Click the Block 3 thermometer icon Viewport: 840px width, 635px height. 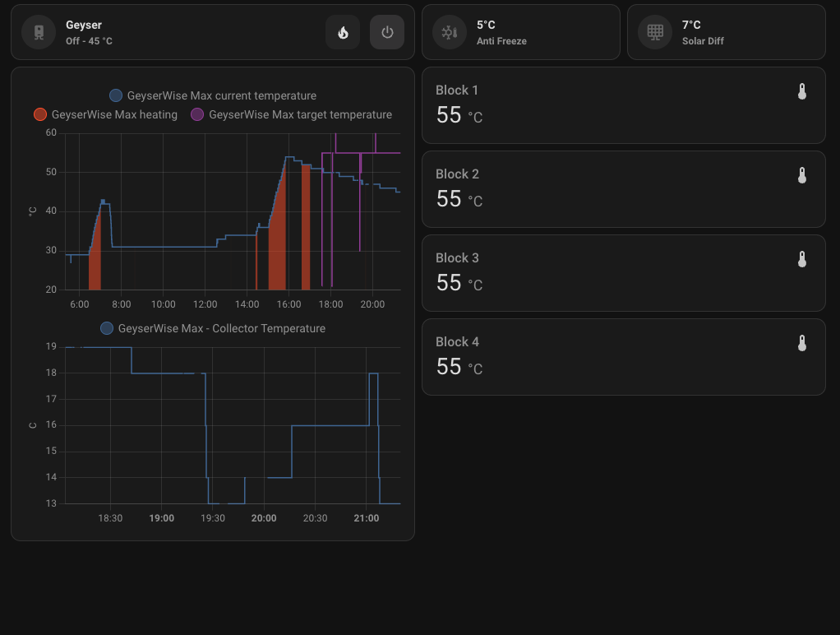tap(802, 259)
